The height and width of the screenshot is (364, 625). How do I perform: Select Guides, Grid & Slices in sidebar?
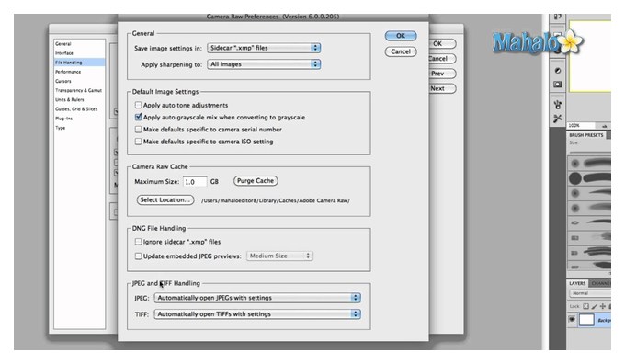[x=76, y=108]
